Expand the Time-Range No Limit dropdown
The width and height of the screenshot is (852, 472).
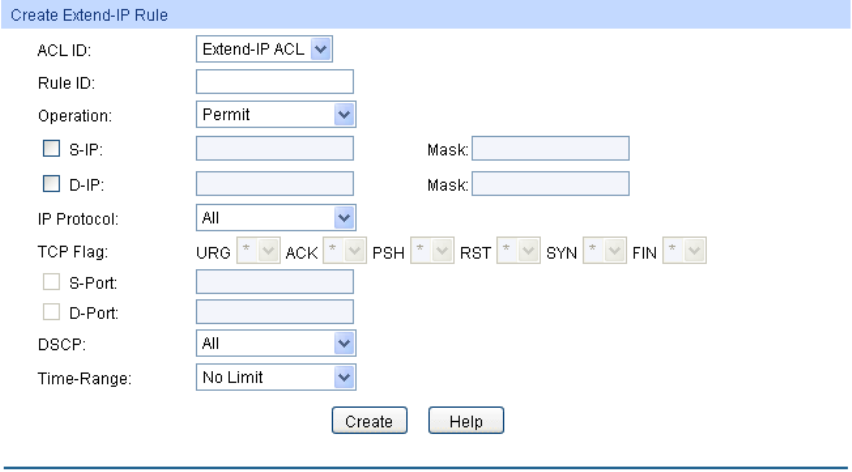tap(276, 377)
